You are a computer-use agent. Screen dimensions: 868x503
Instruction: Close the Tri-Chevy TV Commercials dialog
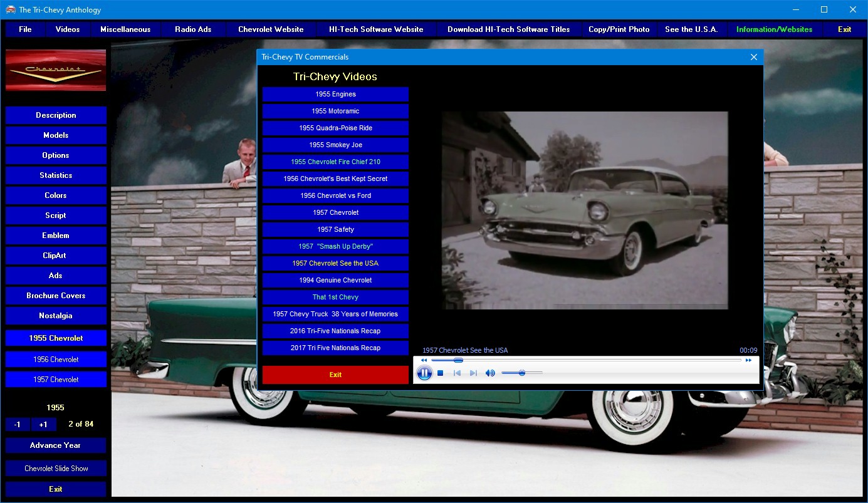click(x=754, y=57)
